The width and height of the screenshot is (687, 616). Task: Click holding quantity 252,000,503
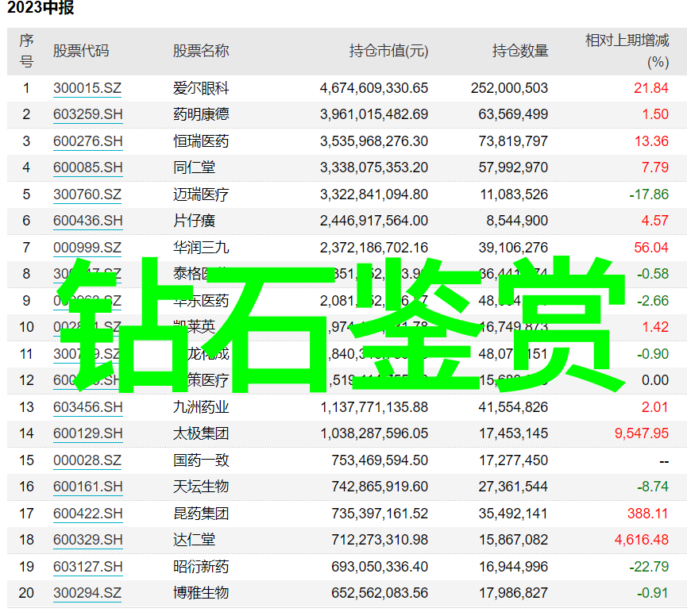pos(510,88)
